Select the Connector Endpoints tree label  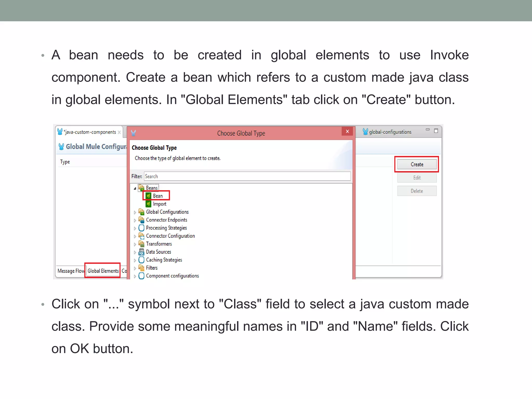(x=167, y=220)
